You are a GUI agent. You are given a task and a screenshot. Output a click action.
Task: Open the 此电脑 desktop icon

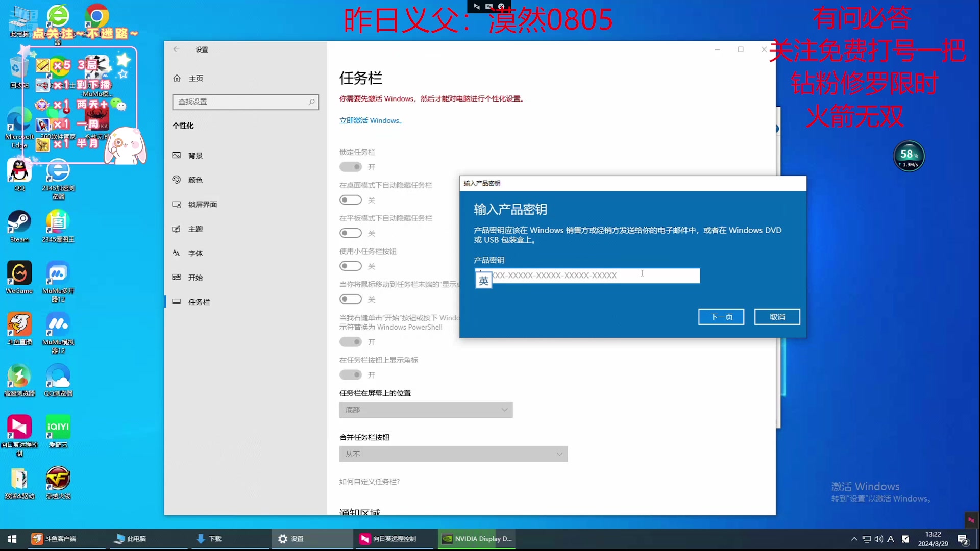coord(19,21)
